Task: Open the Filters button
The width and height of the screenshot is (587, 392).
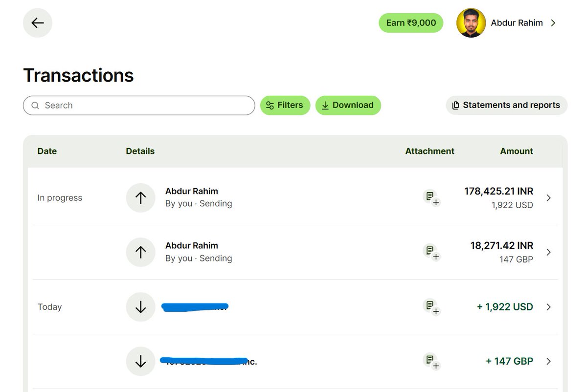Action: coord(285,105)
